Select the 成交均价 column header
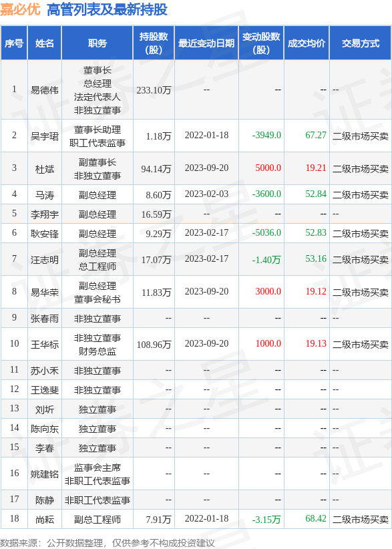This screenshot has width=392, height=549. pyautogui.click(x=307, y=43)
